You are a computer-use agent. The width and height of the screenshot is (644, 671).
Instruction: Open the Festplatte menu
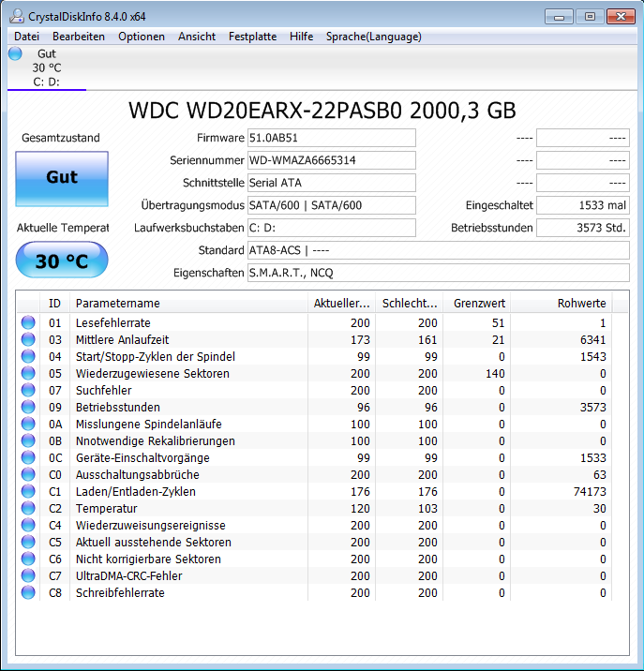(252, 37)
